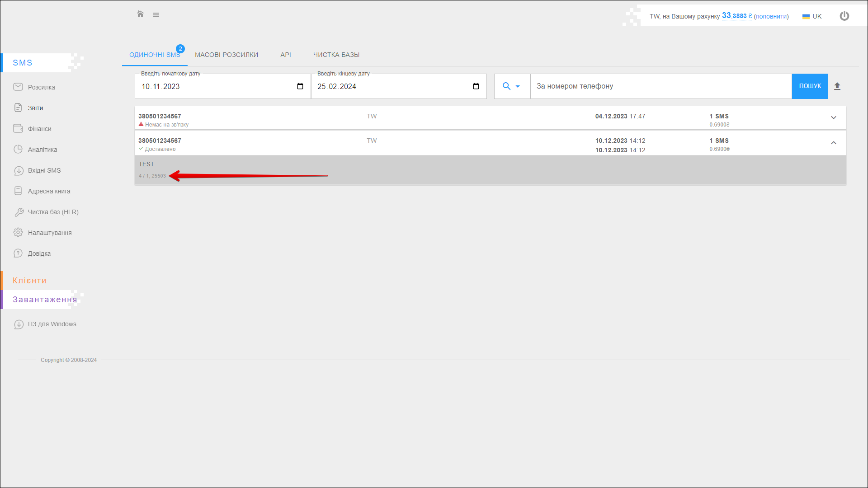This screenshot has width=868, height=488.
Task: Open ПЗ для Windows download
Action: 52,324
